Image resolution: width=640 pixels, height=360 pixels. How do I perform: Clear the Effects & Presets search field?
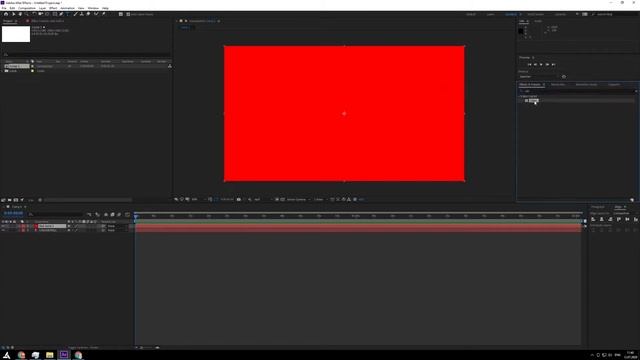636,91
